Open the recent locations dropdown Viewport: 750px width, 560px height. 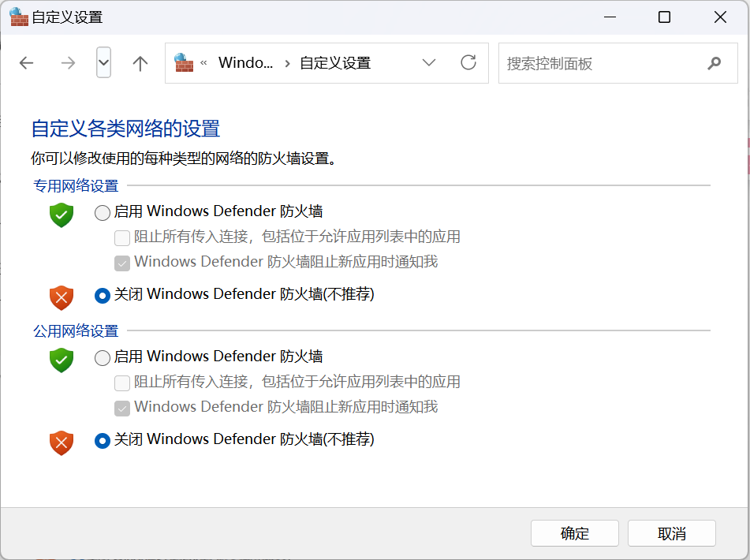103,62
